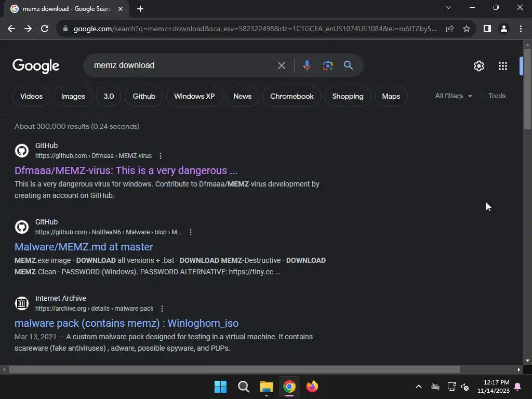Filter results by News

tap(242, 96)
